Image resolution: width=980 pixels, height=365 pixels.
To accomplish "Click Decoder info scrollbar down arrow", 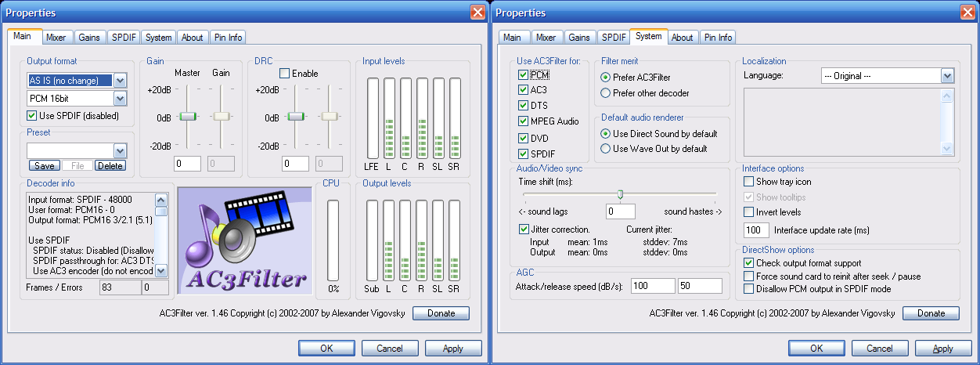I will [x=160, y=270].
